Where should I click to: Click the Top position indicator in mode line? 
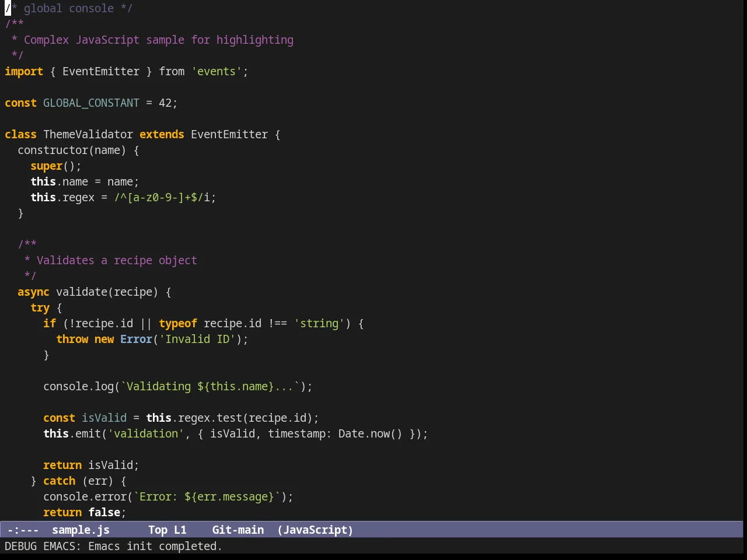158,530
